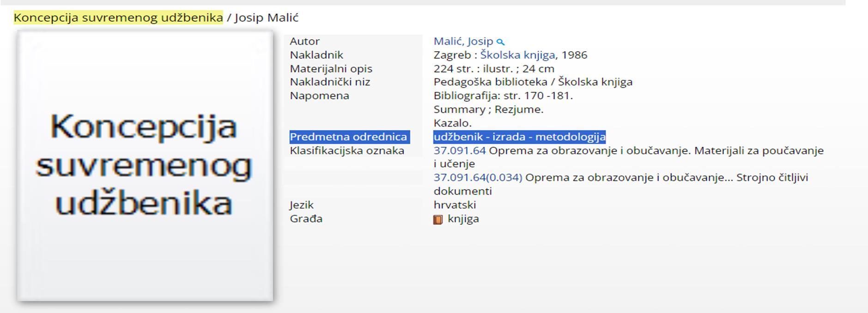The height and width of the screenshot is (313, 868).
Task: Open the Koncepcija suvremenog udžbenika cover thumbnail
Action: [x=145, y=166]
